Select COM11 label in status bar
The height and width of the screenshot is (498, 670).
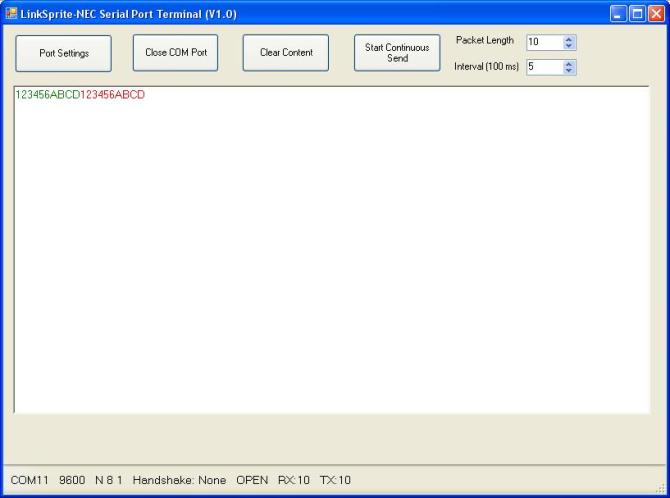coord(29,480)
